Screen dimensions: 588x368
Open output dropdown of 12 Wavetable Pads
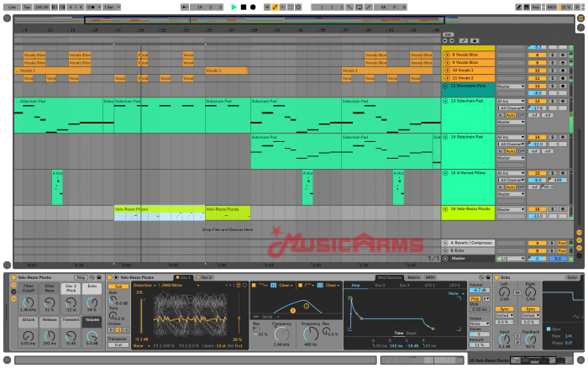[509, 86]
